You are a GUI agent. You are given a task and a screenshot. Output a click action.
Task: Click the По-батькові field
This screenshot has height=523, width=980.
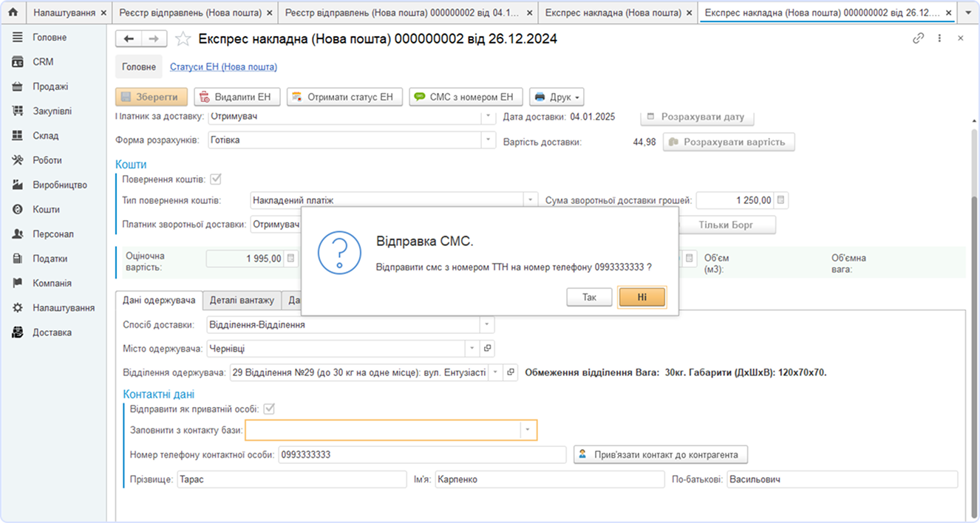tap(842, 479)
